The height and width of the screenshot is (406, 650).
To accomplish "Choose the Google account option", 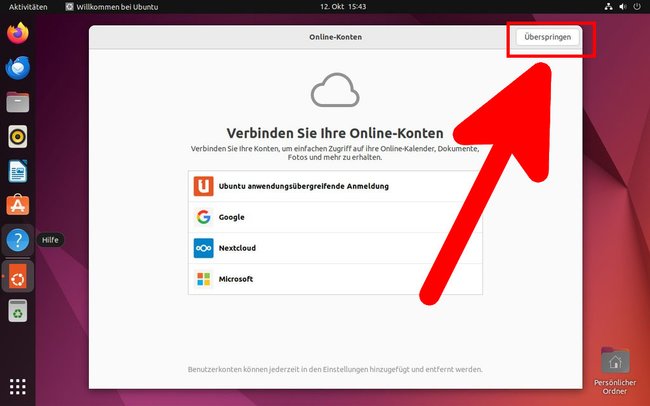I will click(335, 217).
